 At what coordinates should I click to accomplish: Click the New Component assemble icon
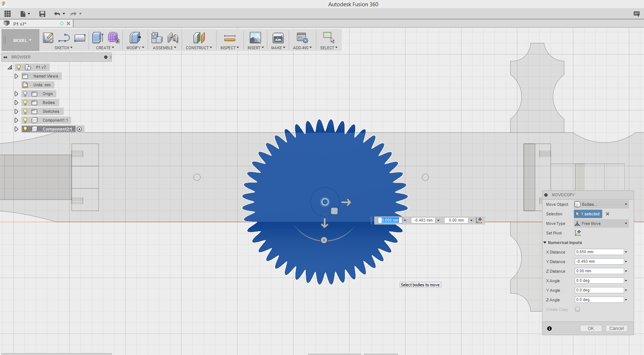click(157, 37)
